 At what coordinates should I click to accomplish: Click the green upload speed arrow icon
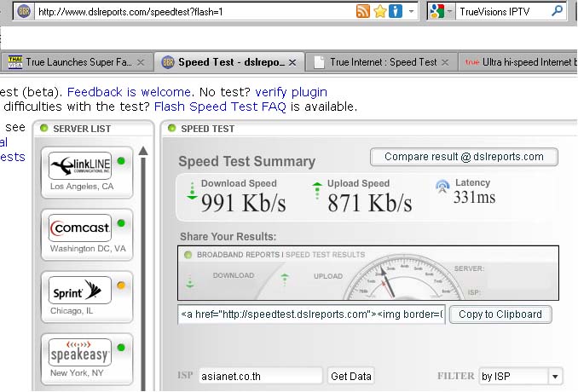tap(317, 191)
